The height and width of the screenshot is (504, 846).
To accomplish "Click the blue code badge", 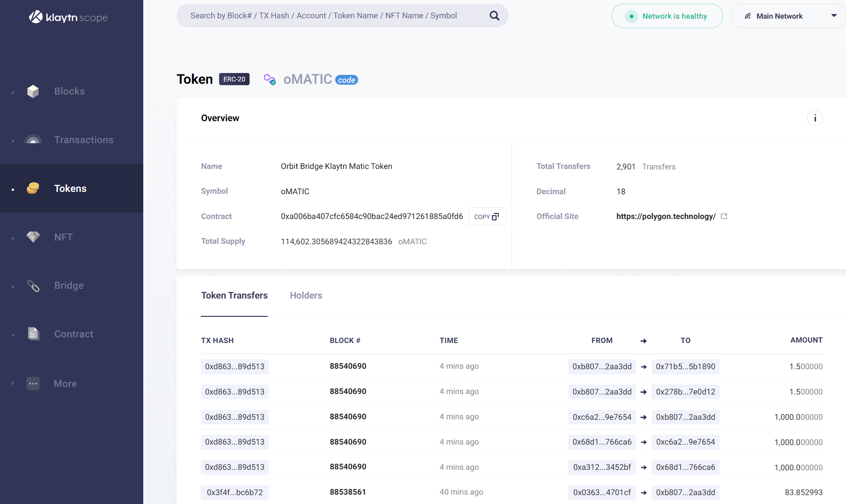I will [x=346, y=80].
